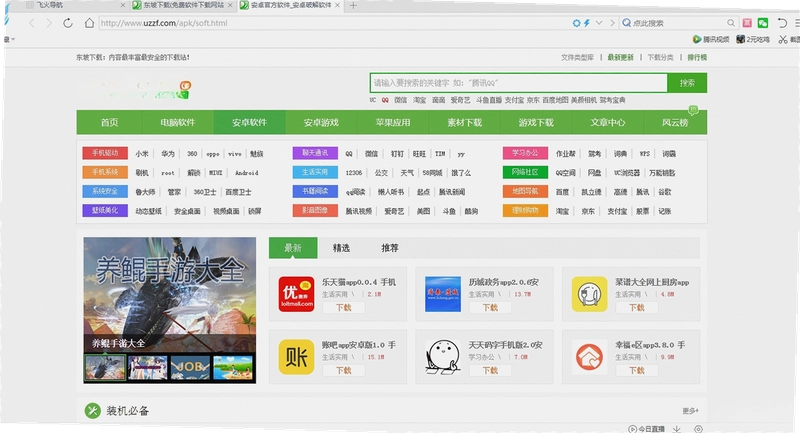Reload the page with the refresh icon
The width and height of the screenshot is (800, 433).
(x=68, y=23)
